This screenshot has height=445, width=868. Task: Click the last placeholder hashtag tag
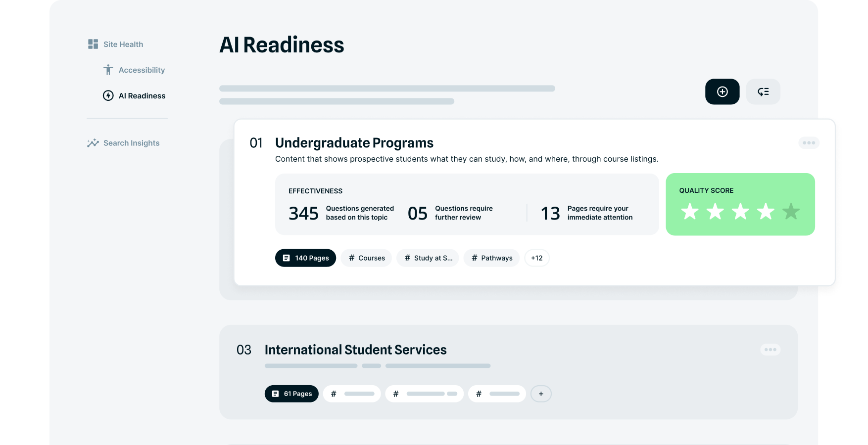(497, 394)
